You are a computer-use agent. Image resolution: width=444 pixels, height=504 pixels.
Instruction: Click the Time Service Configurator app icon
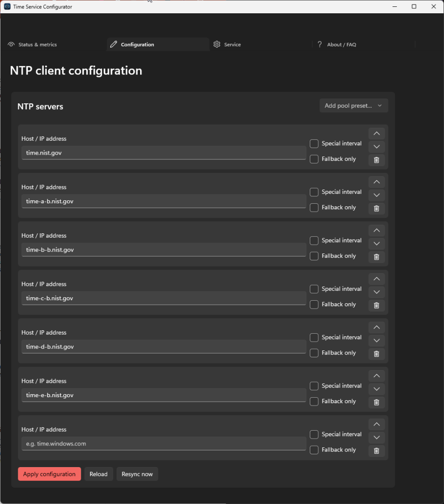pyautogui.click(x=7, y=6)
